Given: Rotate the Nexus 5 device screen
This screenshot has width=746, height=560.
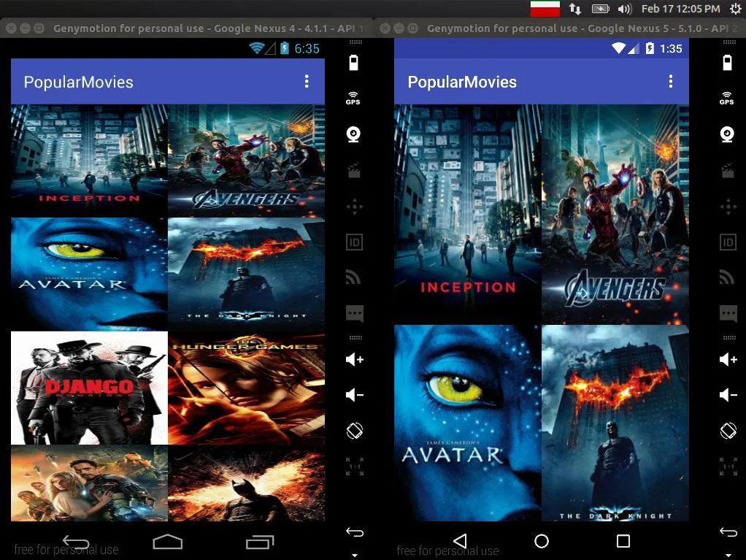Looking at the screenshot, I should (x=728, y=431).
